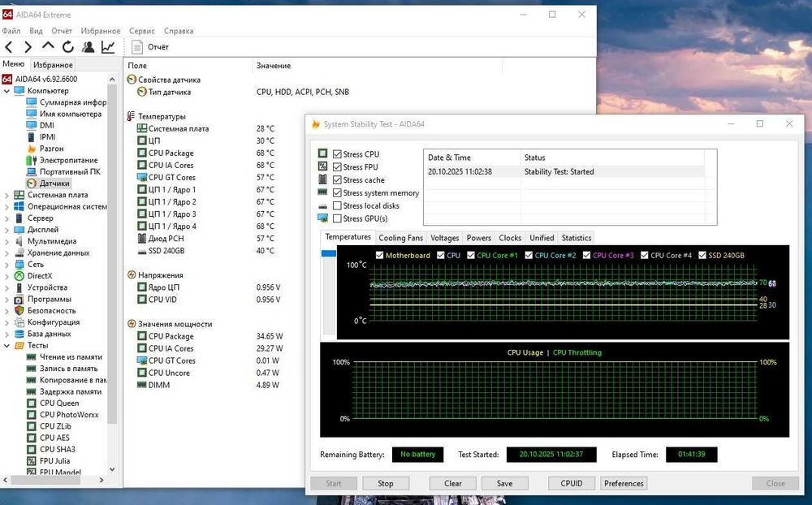Expand the Хранение данных tree node

(x=6, y=252)
